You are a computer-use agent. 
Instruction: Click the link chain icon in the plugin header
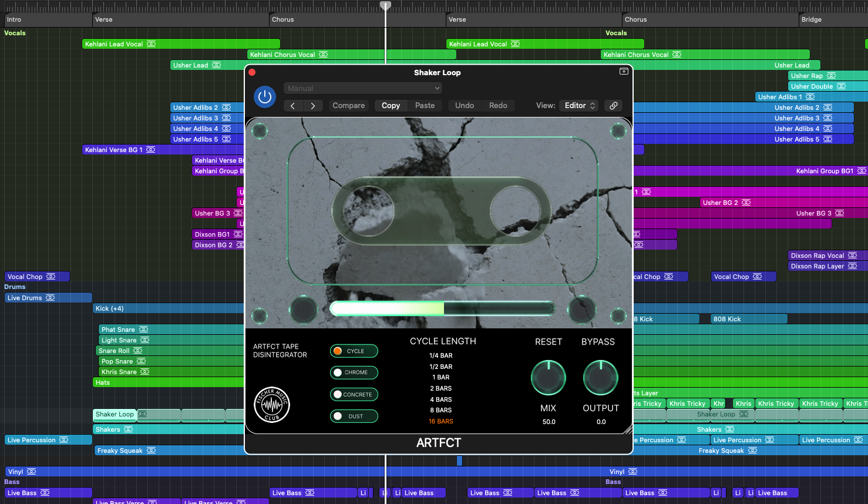pos(613,106)
